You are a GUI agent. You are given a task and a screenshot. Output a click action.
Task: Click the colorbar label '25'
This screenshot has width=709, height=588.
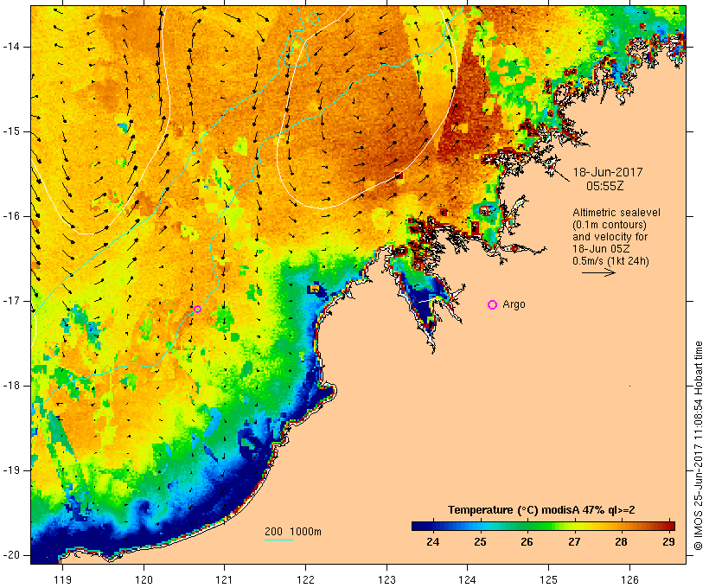pos(480,541)
